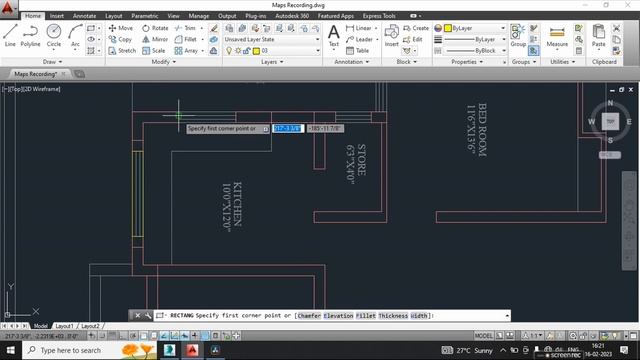Choose Fillet option in command line

(x=366, y=316)
